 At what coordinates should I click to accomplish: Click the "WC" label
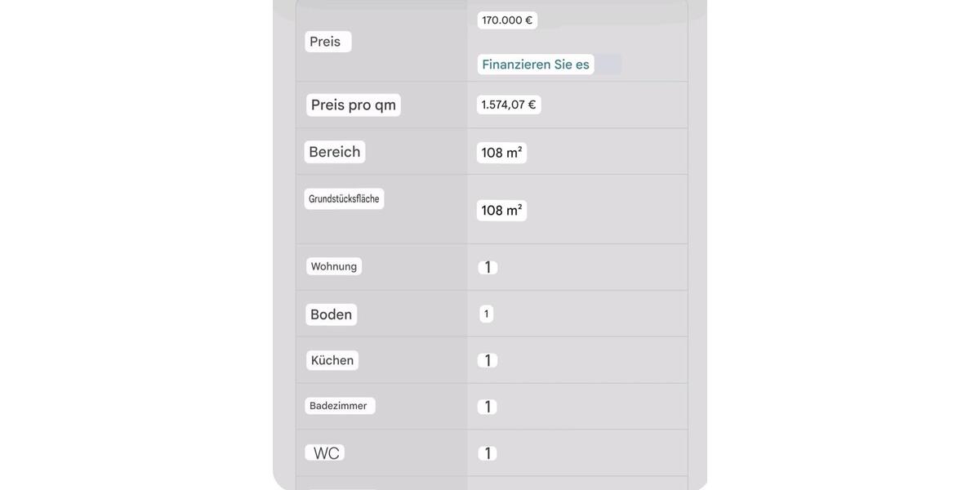pyautogui.click(x=325, y=453)
